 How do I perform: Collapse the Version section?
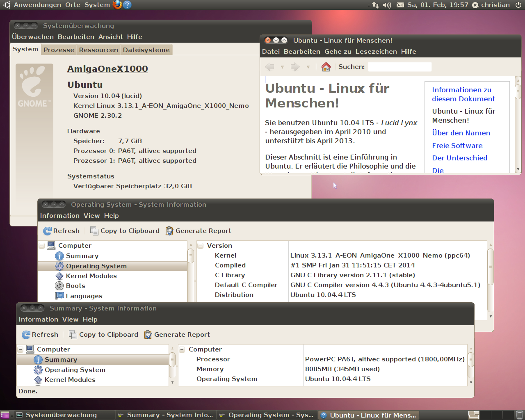click(201, 246)
